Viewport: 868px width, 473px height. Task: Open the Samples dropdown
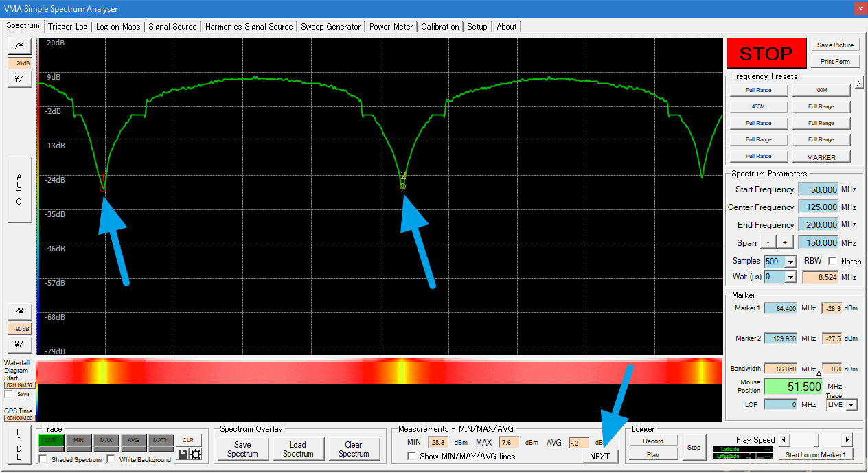[x=790, y=262]
